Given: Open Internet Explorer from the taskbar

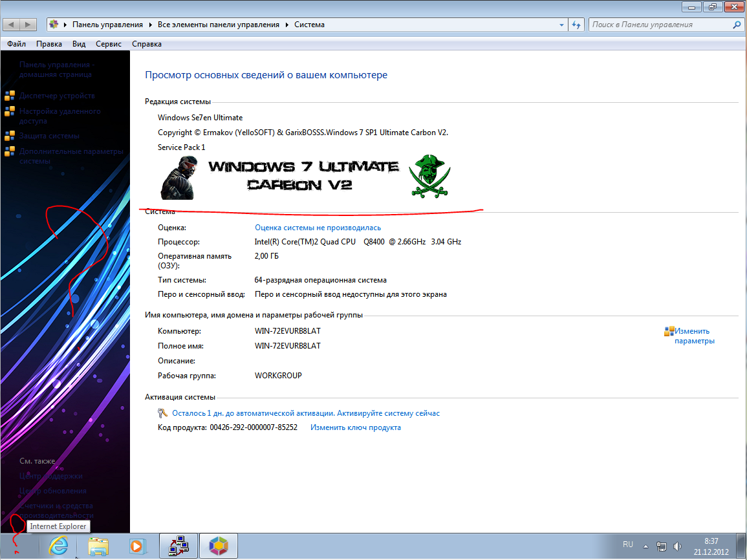Looking at the screenshot, I should [58, 546].
